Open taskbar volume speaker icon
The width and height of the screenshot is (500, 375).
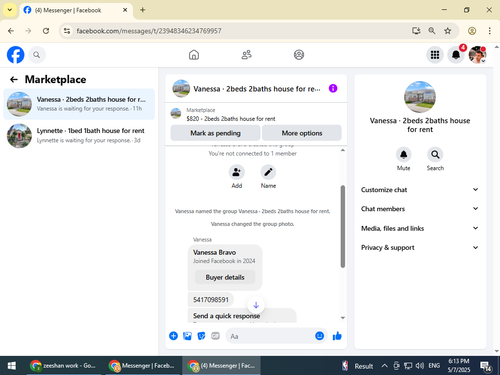[x=419, y=366]
